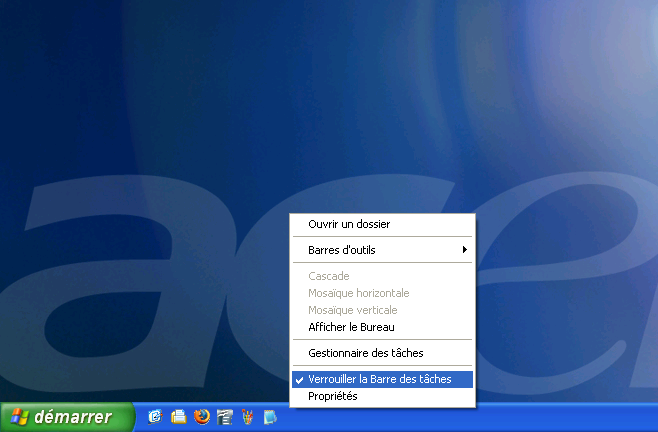Open the OpenOffice document icon in quick launch
This screenshot has width=658, height=432.
coord(225,417)
